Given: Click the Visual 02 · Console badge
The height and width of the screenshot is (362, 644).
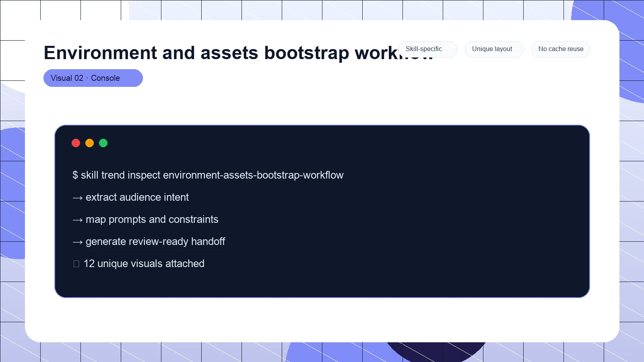Looking at the screenshot, I should (93, 78).
